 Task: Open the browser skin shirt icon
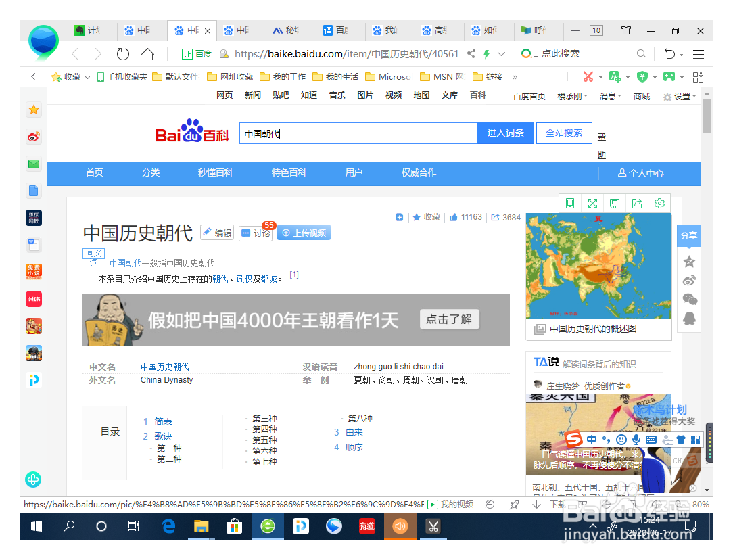(626, 31)
